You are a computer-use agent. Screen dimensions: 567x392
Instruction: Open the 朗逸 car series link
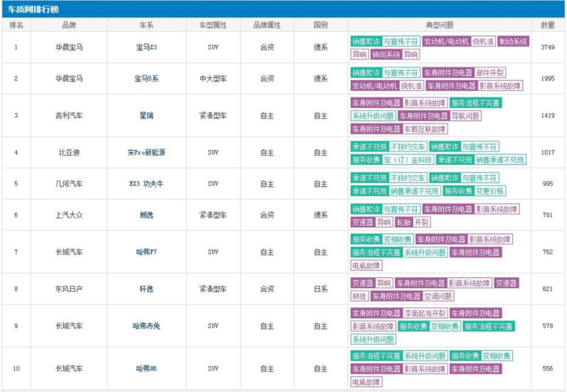(x=146, y=215)
